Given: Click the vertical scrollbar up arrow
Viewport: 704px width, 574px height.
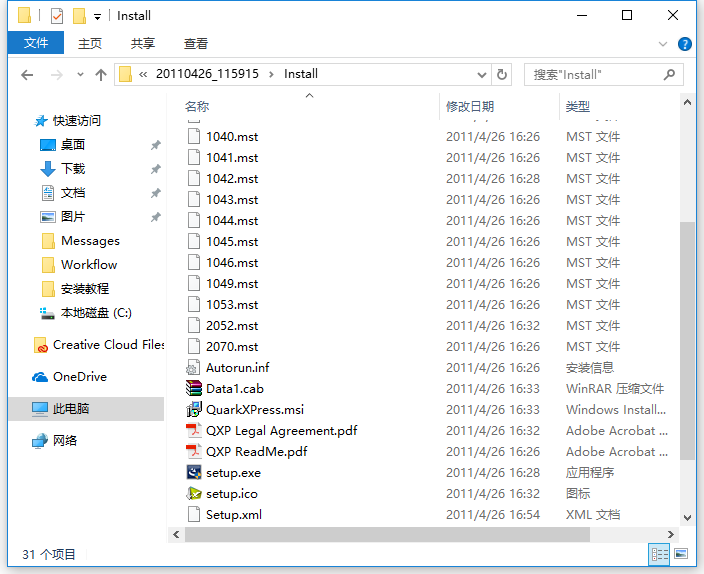Looking at the screenshot, I should pyautogui.click(x=687, y=102).
